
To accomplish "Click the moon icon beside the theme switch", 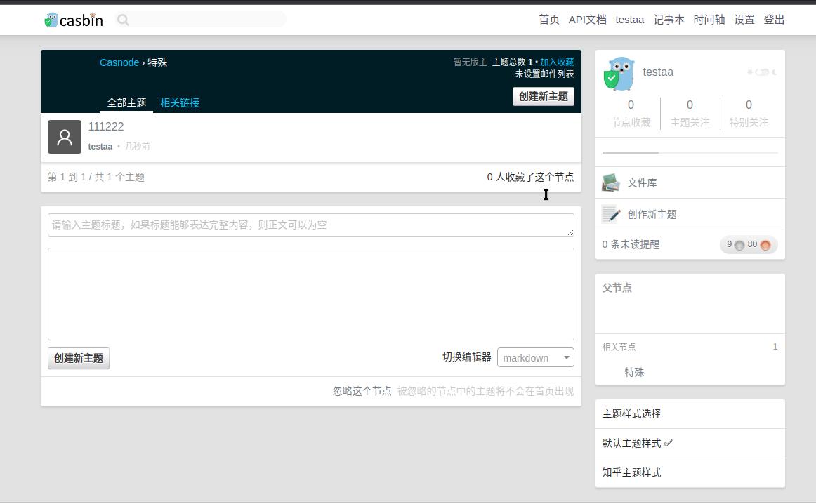I will coord(775,72).
